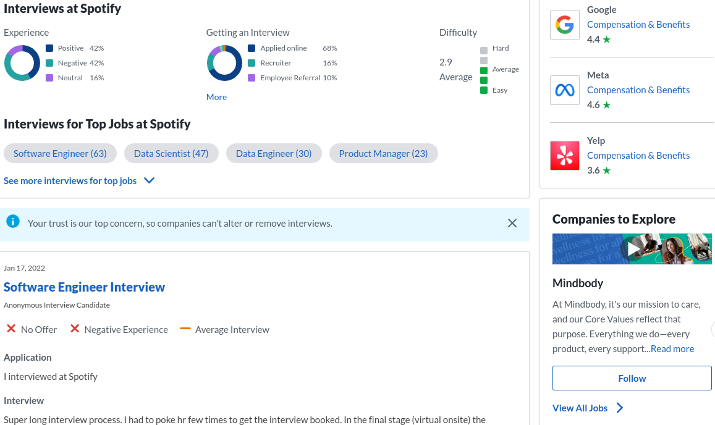Click the Google company name text
Image resolution: width=715 pixels, height=425 pixels.
[601, 10]
